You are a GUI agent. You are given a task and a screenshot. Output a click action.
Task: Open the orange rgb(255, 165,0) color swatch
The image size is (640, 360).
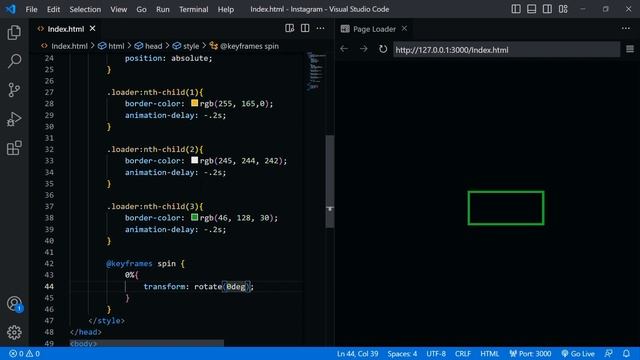click(x=195, y=103)
